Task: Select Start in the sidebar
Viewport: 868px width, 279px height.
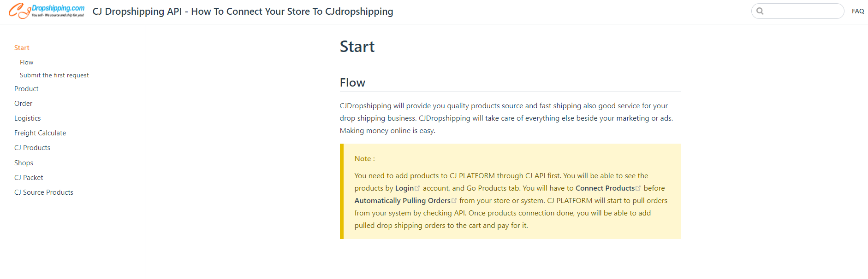Action: tap(22, 48)
